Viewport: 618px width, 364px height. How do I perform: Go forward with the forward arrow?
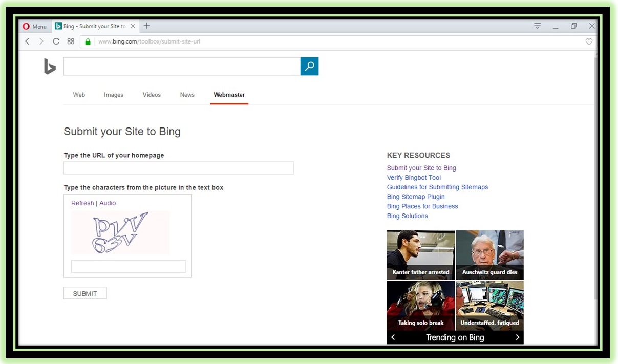click(x=41, y=41)
